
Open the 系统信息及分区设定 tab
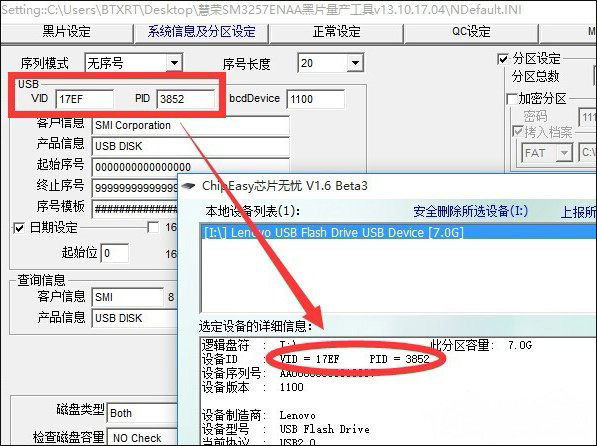coord(201,32)
